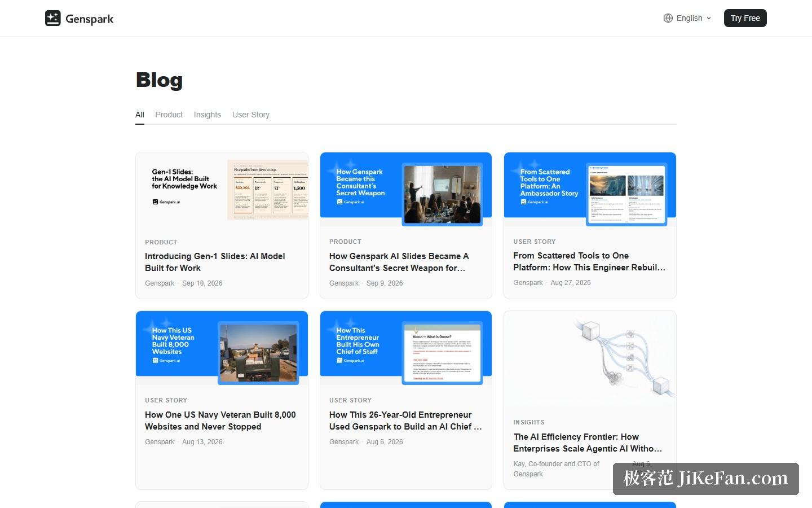Switch to the Product tab
This screenshot has width=812, height=508.
click(169, 115)
